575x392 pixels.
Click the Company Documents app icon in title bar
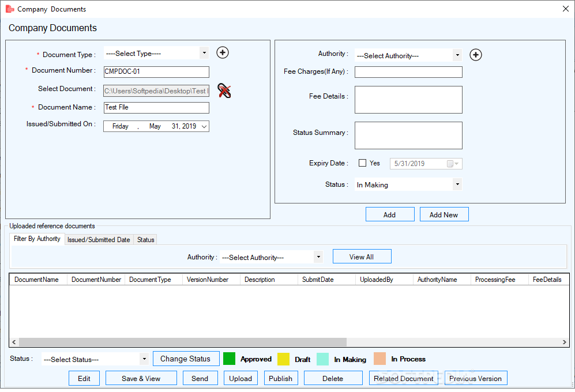10,9
